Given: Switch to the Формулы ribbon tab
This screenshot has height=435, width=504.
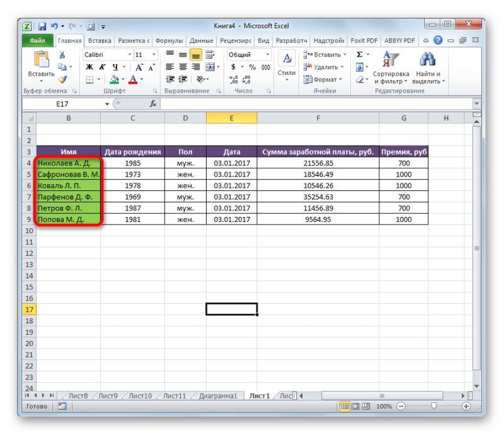Looking at the screenshot, I should (x=169, y=40).
